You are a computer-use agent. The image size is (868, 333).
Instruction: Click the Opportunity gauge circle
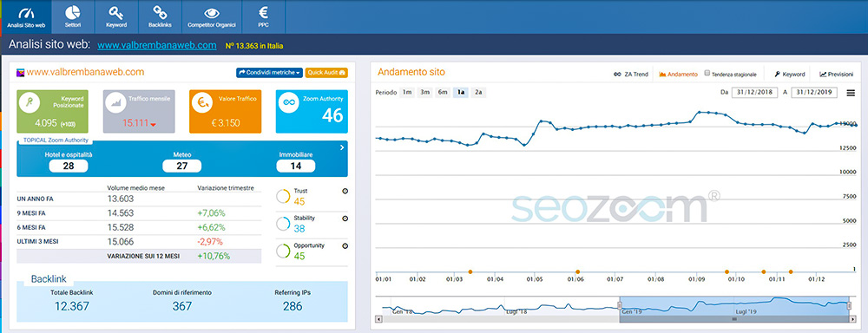coord(283,251)
